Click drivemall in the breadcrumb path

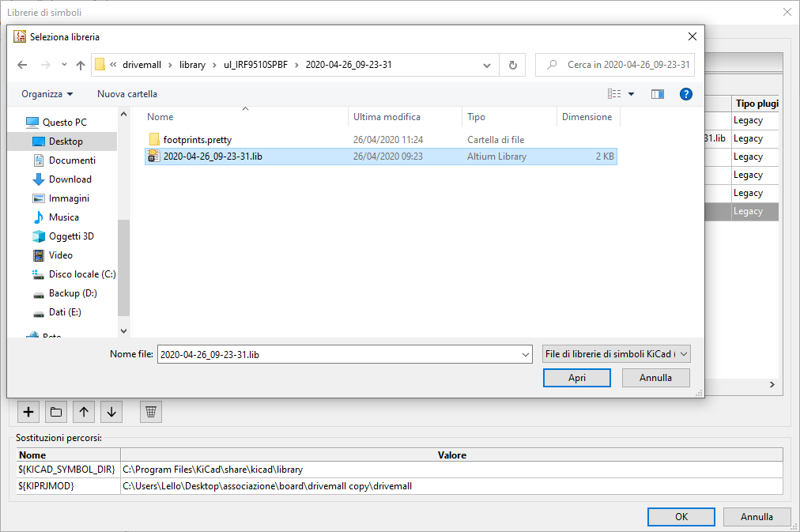142,65
